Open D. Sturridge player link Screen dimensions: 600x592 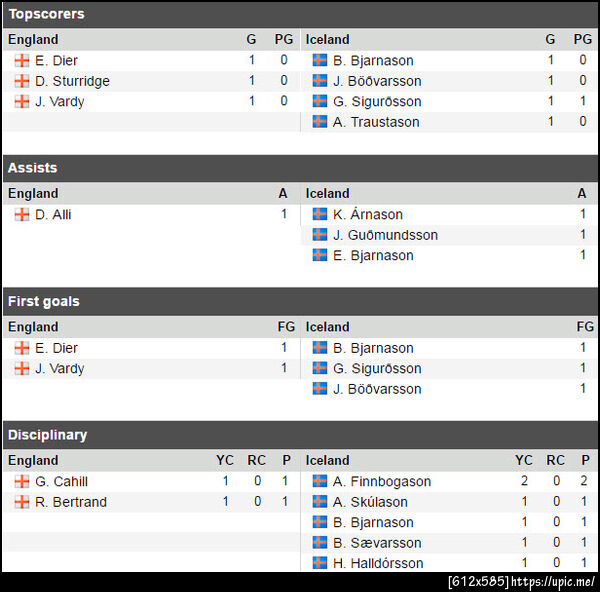[72, 81]
